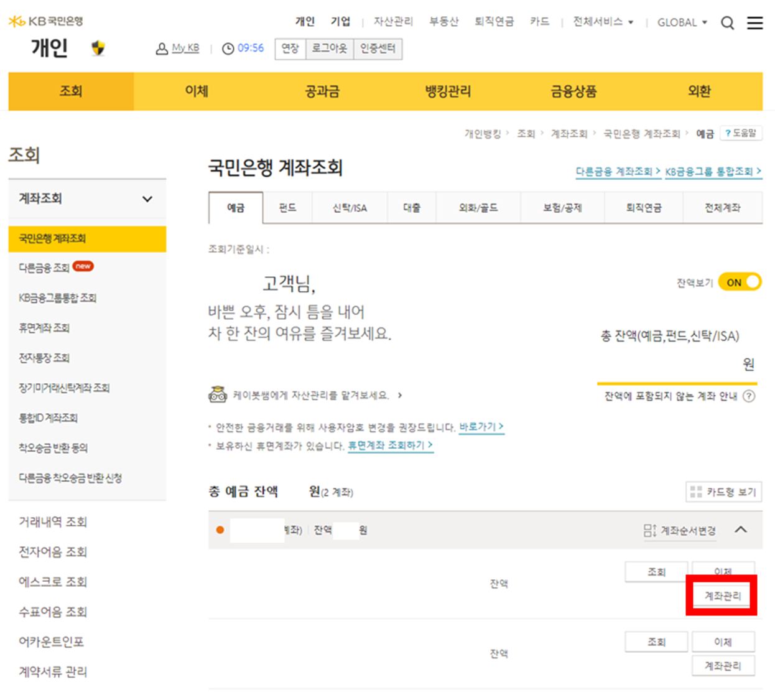775x700 pixels.
Task: Click the 카드형 보기 grid icon button
Action: click(x=724, y=492)
